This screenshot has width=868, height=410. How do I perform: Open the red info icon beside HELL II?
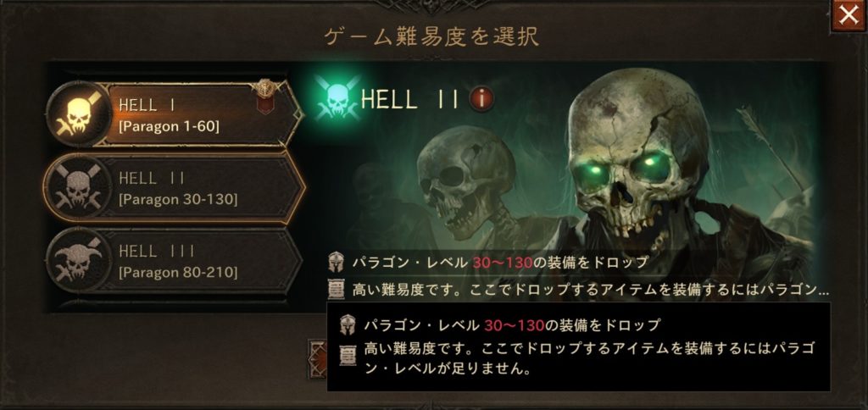(481, 99)
